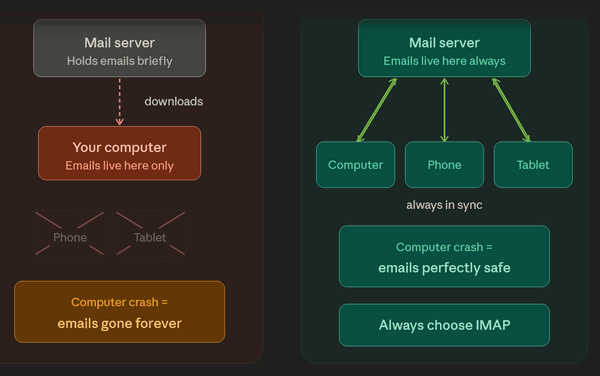
Task: Select the green Computer box
Action: tap(355, 164)
